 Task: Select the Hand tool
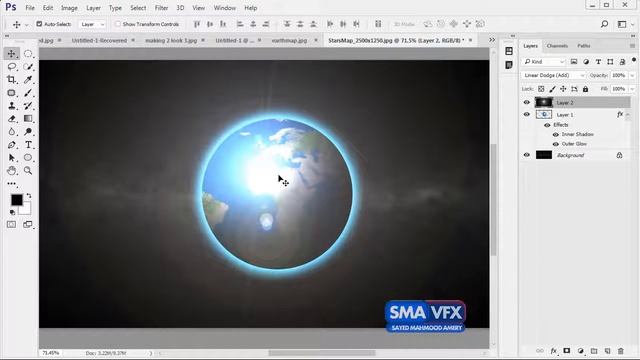coord(11,171)
